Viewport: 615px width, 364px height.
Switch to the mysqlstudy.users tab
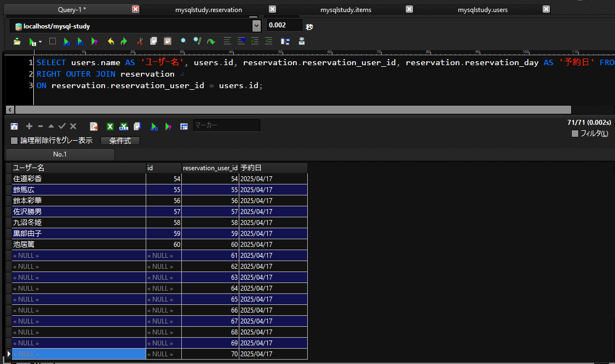(x=482, y=9)
